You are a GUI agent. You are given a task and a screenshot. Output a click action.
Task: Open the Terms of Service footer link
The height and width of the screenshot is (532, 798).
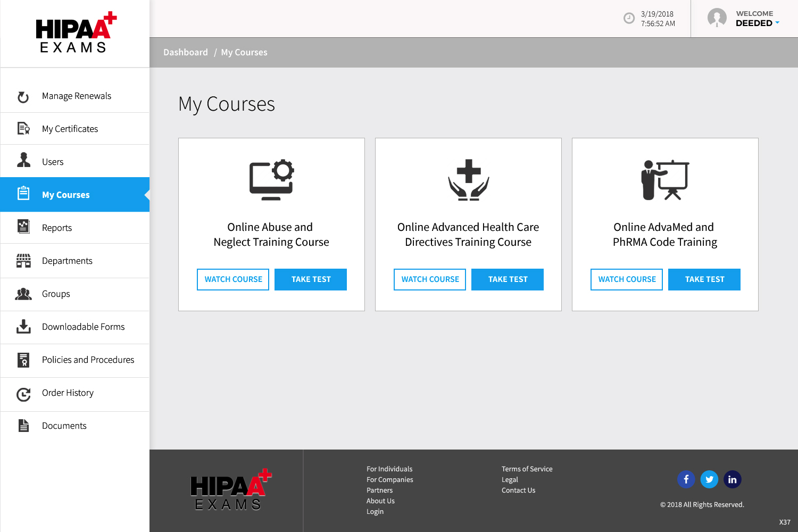527,469
